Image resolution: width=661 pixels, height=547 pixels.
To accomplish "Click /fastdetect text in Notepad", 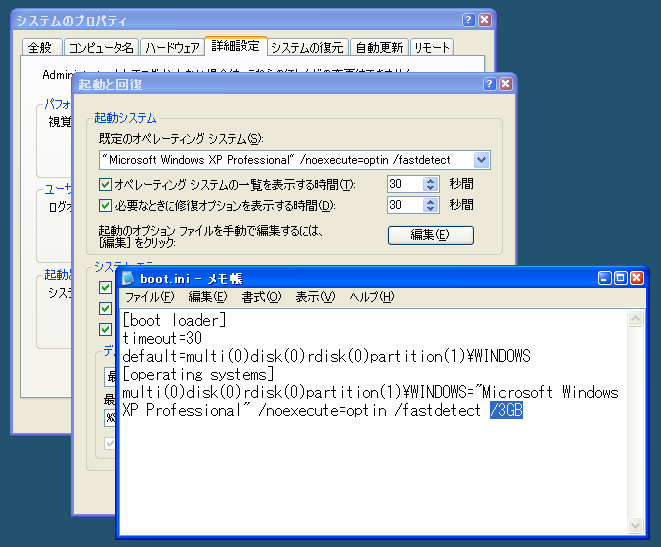I will pyautogui.click(x=438, y=410).
